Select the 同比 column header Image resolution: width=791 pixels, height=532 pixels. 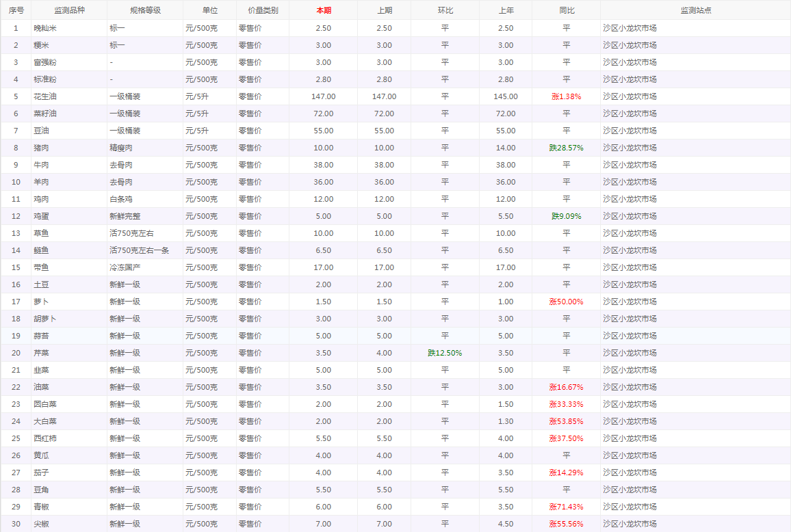[x=566, y=10]
